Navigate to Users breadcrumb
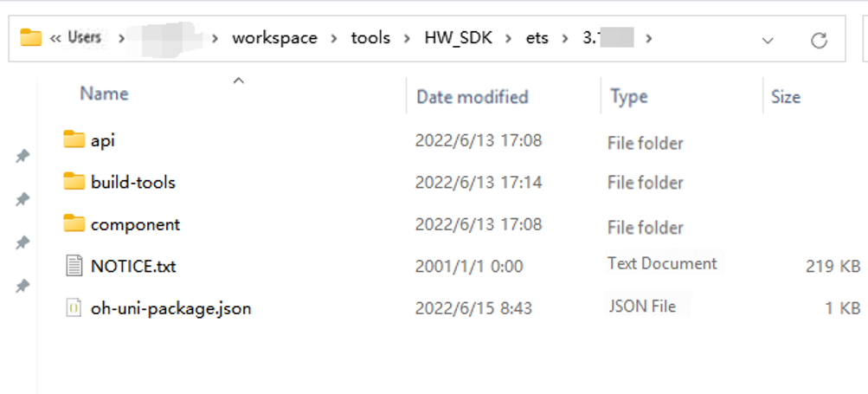The width and height of the screenshot is (868, 394). click(x=84, y=37)
